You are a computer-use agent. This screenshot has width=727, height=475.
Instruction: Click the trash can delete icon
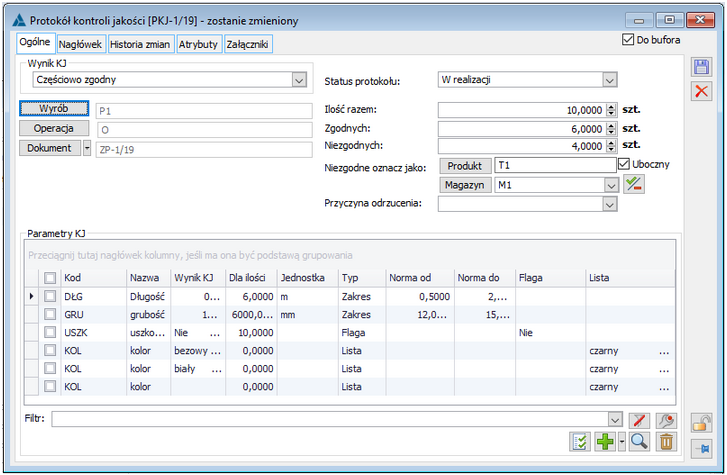coord(666,442)
